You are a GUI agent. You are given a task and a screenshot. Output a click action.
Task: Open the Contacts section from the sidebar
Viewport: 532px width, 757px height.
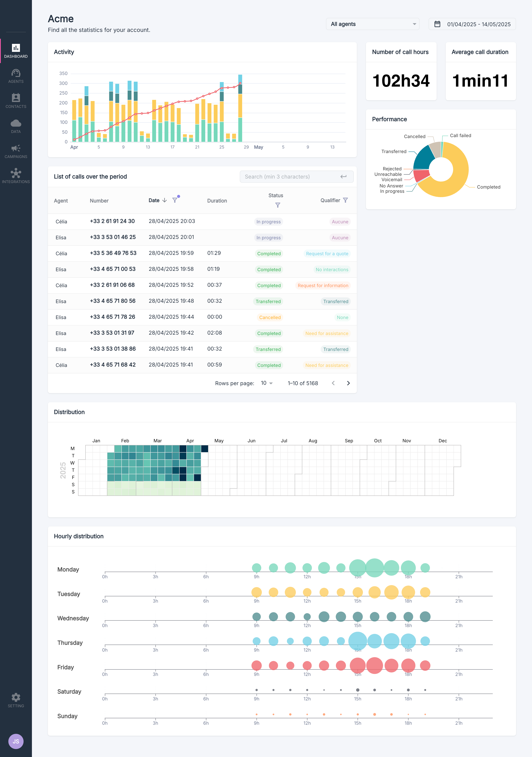click(16, 100)
